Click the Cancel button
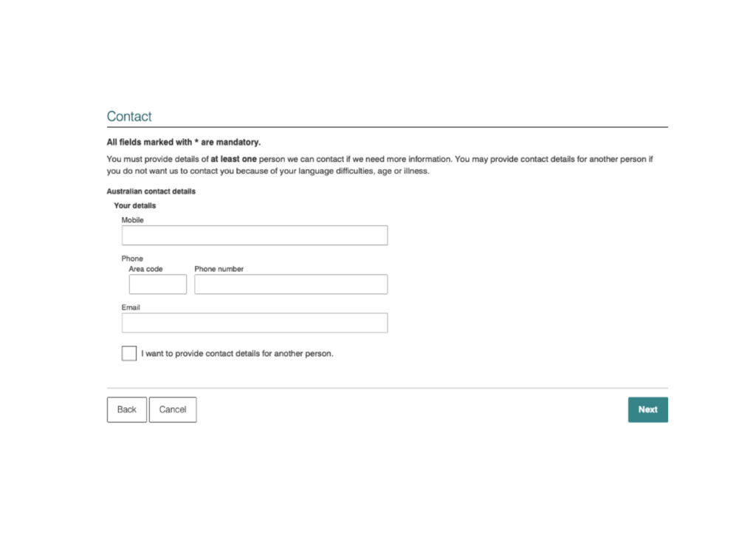The height and width of the screenshot is (540, 756). pos(173,409)
